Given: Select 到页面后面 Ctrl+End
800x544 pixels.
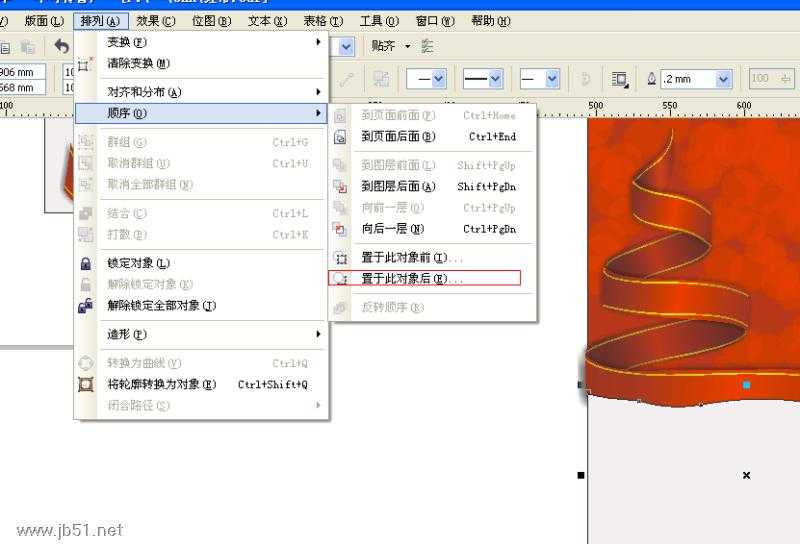Looking at the screenshot, I should 433,137.
